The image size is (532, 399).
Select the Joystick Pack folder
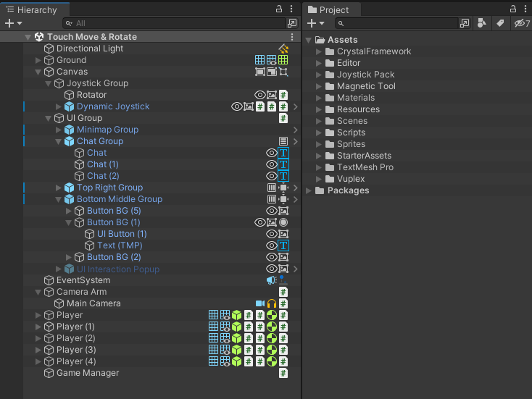pos(365,75)
